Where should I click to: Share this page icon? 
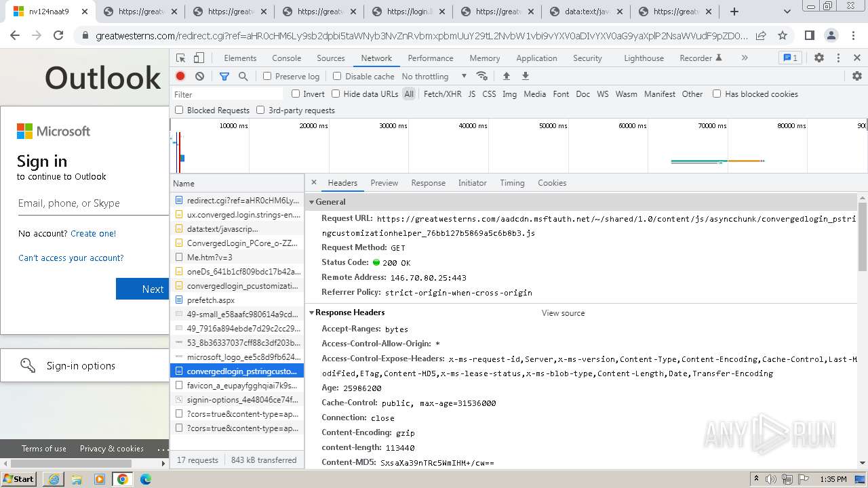(x=761, y=36)
